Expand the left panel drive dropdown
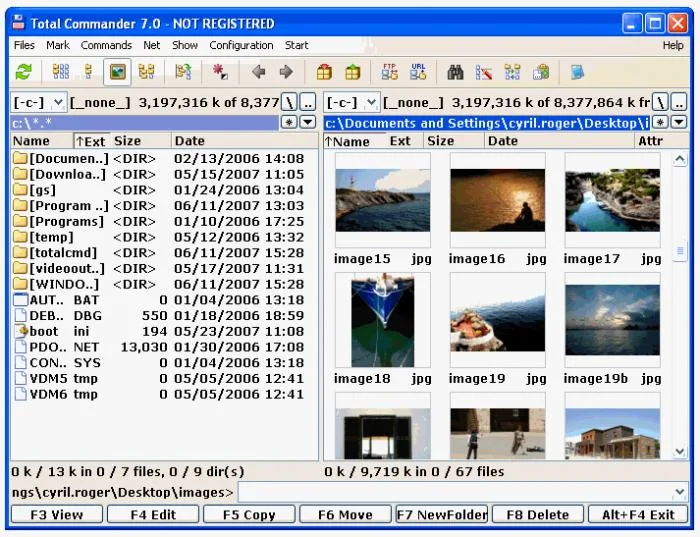Image resolution: width=700 pixels, height=537 pixels. (x=58, y=103)
